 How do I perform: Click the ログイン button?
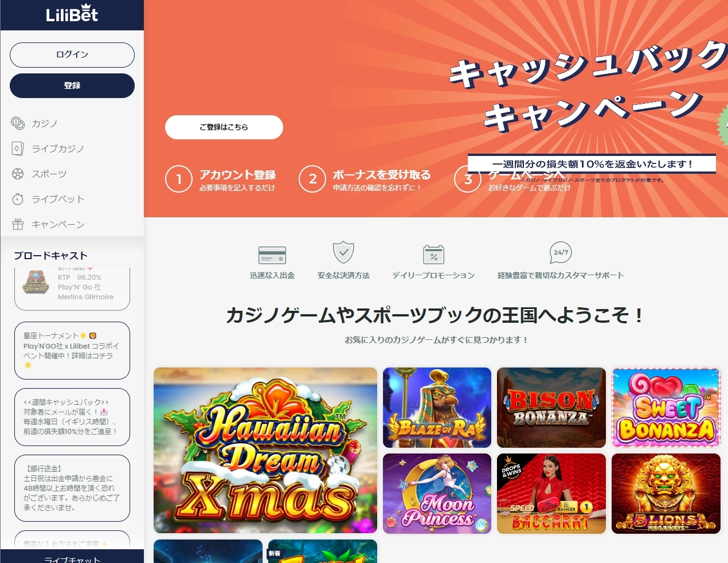72,54
